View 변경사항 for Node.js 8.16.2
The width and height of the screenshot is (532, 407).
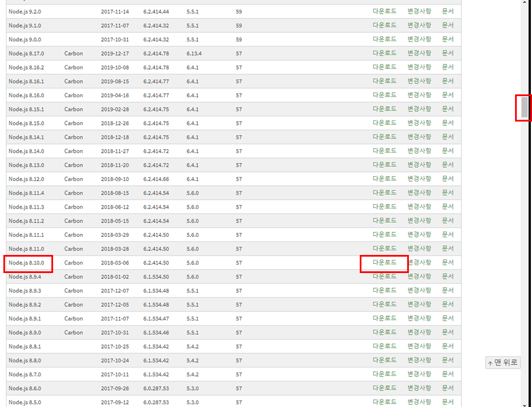click(x=420, y=67)
